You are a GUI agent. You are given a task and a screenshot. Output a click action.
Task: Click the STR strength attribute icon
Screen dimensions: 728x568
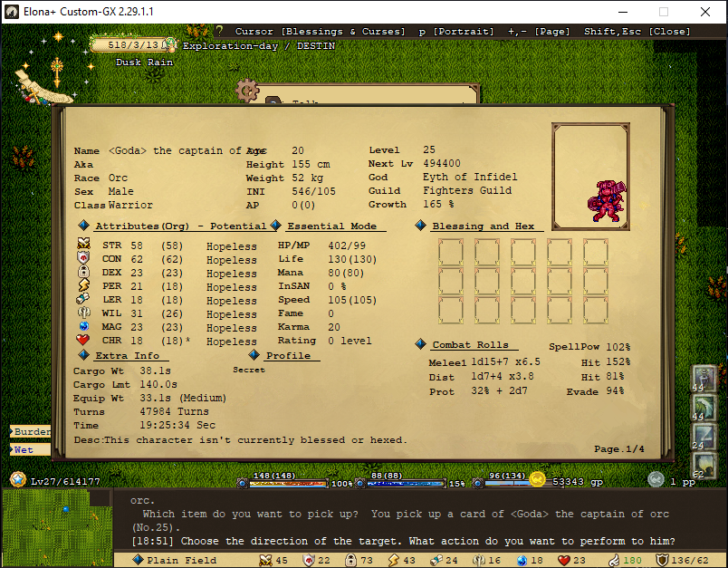83,244
